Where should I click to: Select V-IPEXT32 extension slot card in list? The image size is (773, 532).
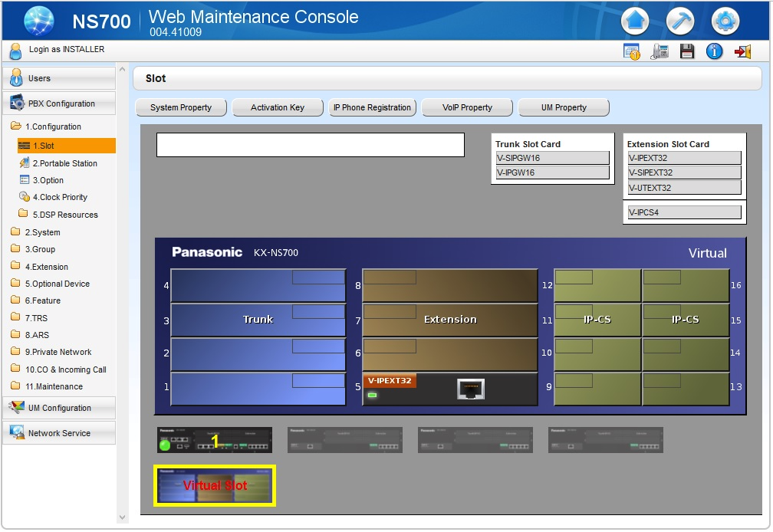point(684,158)
